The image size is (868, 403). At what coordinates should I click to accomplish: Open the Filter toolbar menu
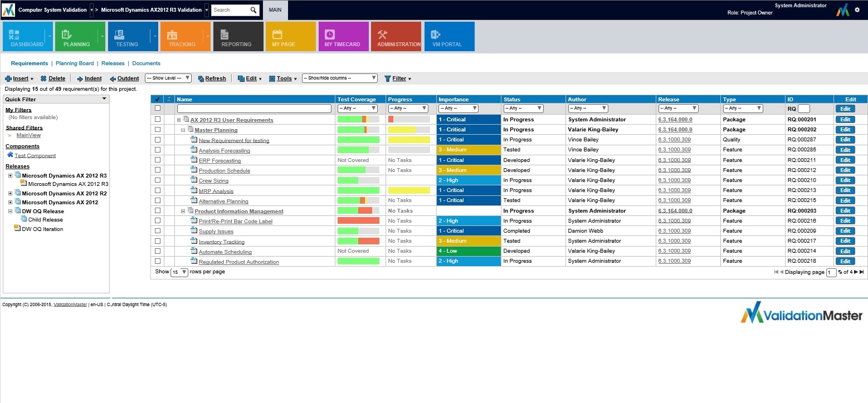point(398,78)
